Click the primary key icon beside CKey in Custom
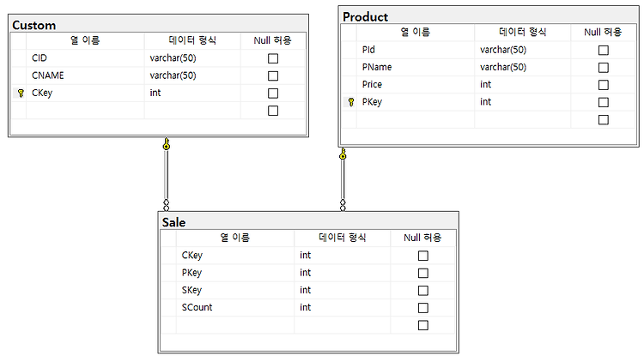This screenshot has width=644, height=362. tap(21, 94)
